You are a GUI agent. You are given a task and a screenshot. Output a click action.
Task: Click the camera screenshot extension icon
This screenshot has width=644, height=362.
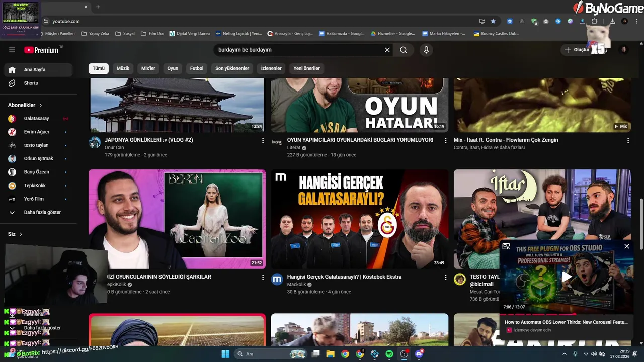(x=546, y=21)
